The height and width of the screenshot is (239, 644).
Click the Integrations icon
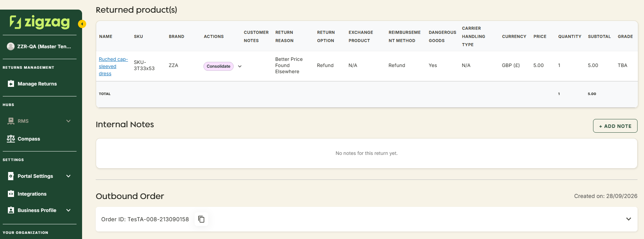click(11, 194)
